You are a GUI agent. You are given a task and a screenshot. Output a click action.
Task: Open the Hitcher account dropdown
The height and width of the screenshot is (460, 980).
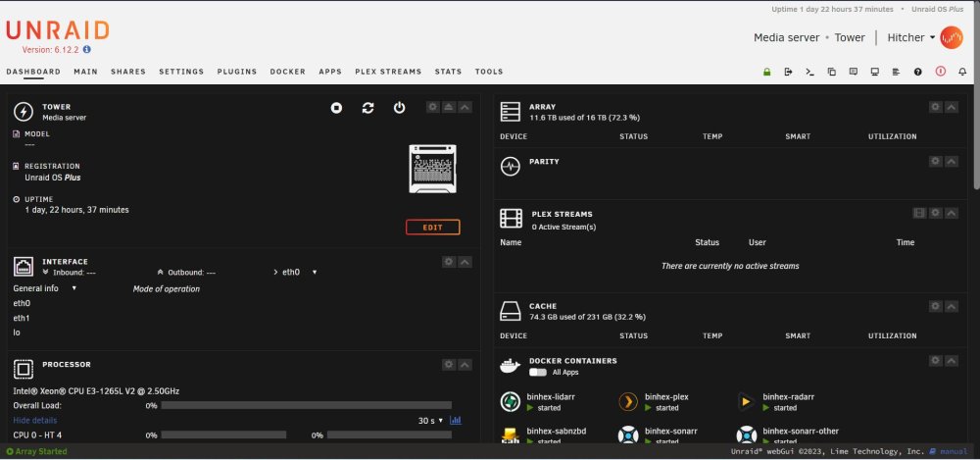coord(911,37)
